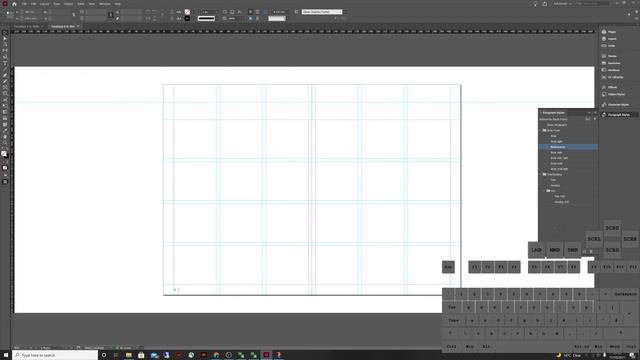
Task: Select the Direct Selection tool
Action: point(5,38)
